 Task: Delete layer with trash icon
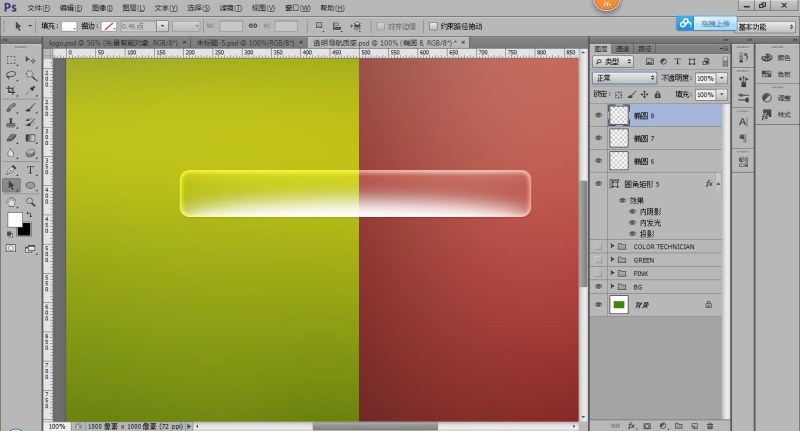[x=710, y=425]
